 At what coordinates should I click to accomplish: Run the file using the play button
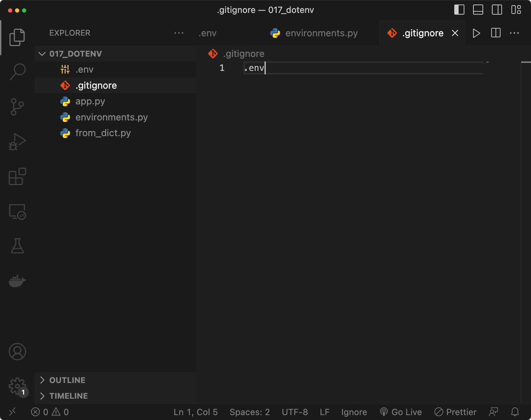[x=476, y=33]
